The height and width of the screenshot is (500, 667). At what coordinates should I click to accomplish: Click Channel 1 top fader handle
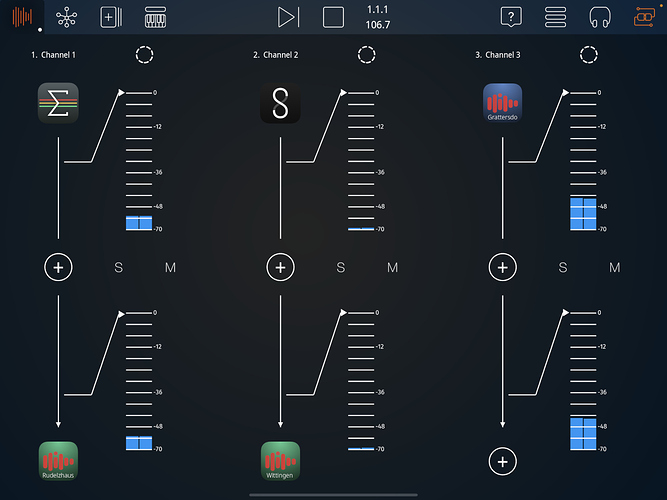(121, 93)
